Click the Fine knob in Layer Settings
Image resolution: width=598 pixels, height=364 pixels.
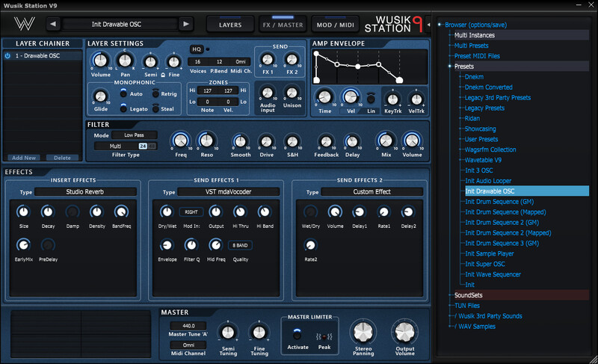click(x=174, y=62)
